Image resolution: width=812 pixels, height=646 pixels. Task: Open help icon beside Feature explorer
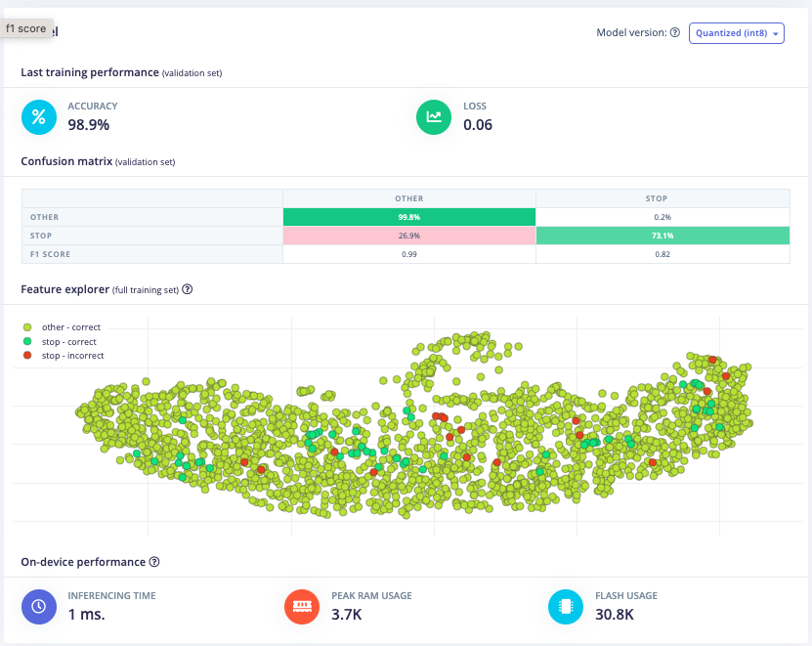coord(188,289)
